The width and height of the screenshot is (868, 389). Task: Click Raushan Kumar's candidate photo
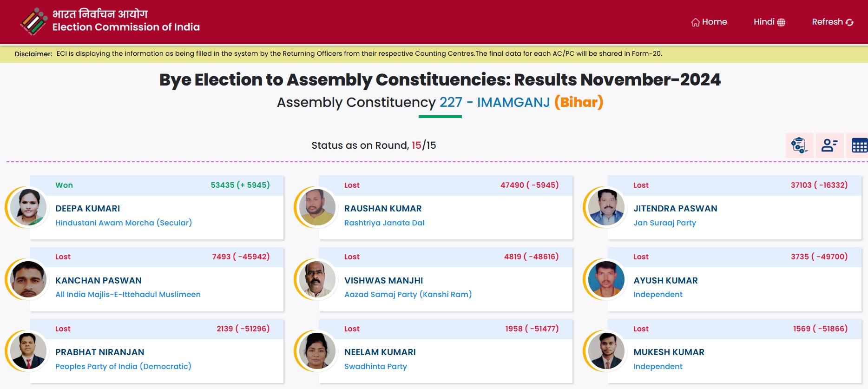[x=317, y=207]
